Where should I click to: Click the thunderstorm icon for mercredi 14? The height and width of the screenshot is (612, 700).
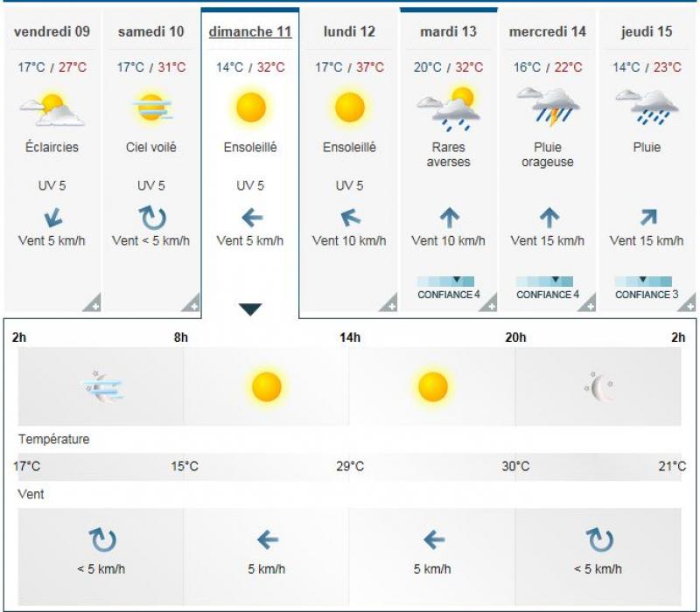[x=547, y=108]
